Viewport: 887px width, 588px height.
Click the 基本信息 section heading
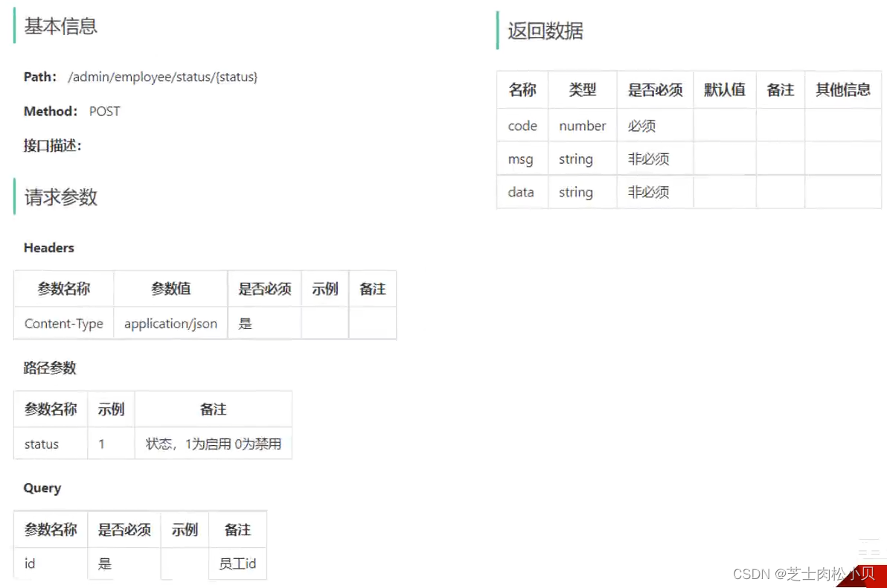pos(60,26)
